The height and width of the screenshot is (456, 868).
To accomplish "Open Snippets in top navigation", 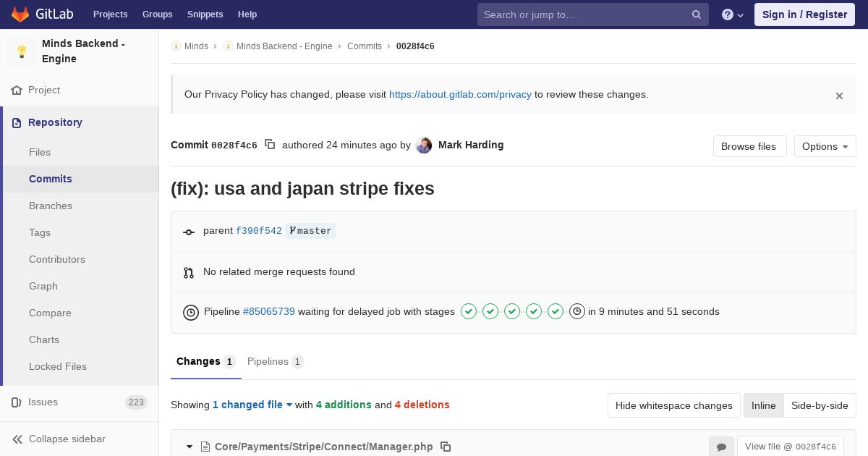I will pyautogui.click(x=205, y=14).
